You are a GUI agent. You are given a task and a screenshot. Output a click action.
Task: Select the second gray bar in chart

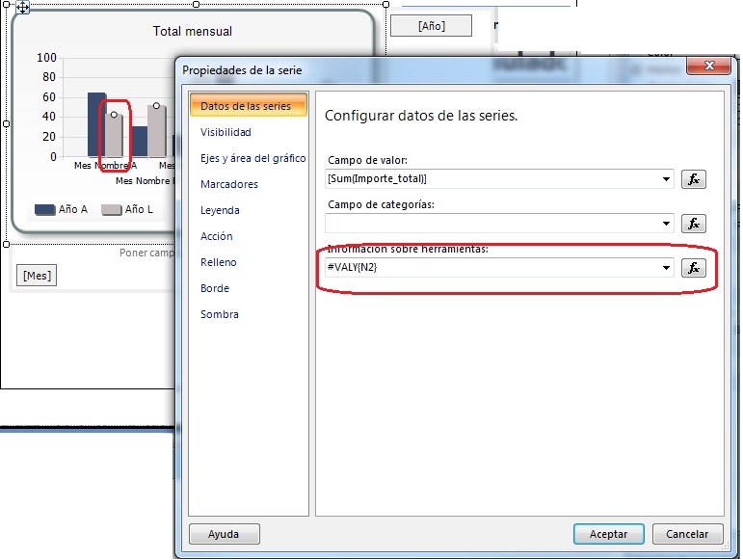[157, 131]
